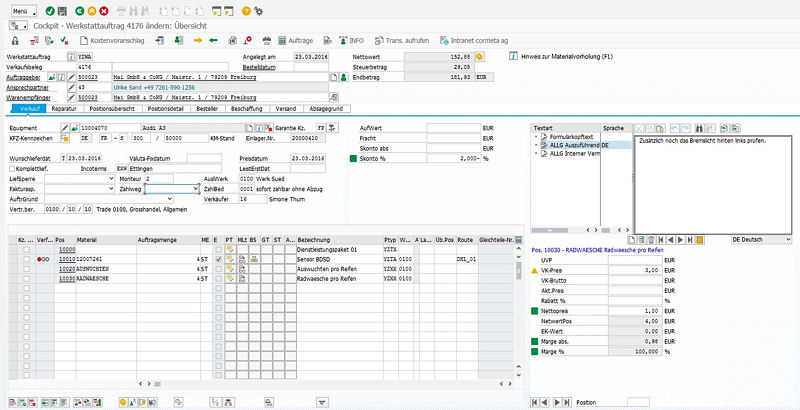Switch to the Beschaffung tab
The image size is (800, 410).
(x=246, y=107)
